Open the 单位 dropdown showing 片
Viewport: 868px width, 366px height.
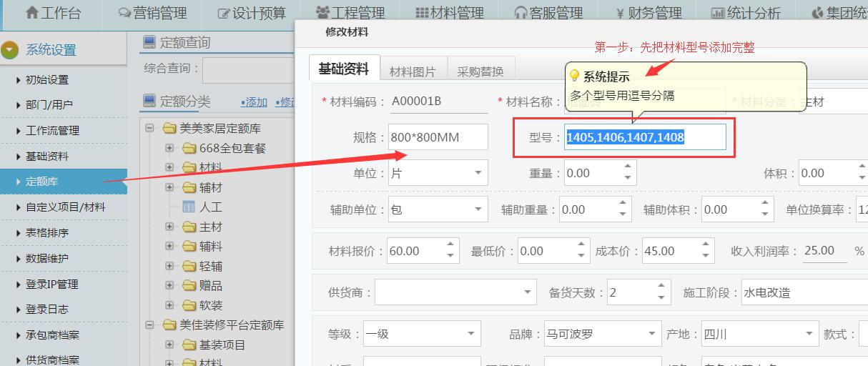pyautogui.click(x=478, y=173)
